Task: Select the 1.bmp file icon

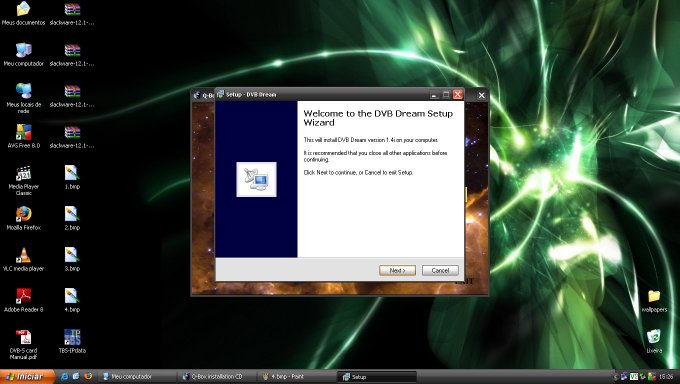Action: click(x=72, y=177)
